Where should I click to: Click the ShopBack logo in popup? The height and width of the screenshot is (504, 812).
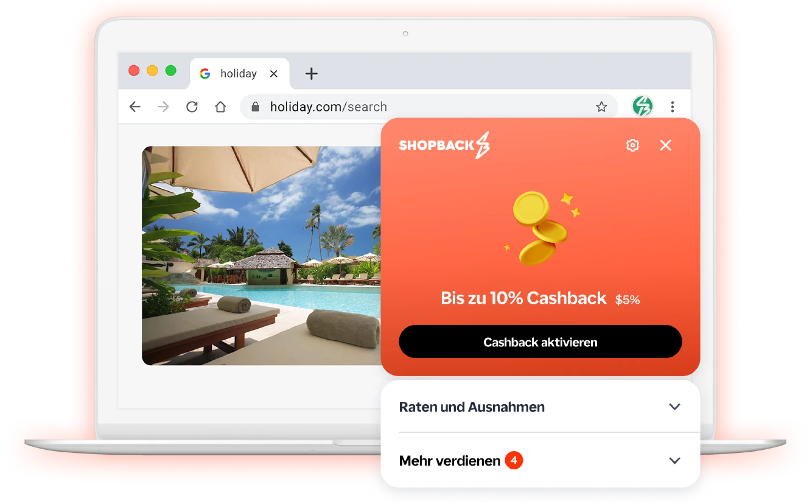444,145
